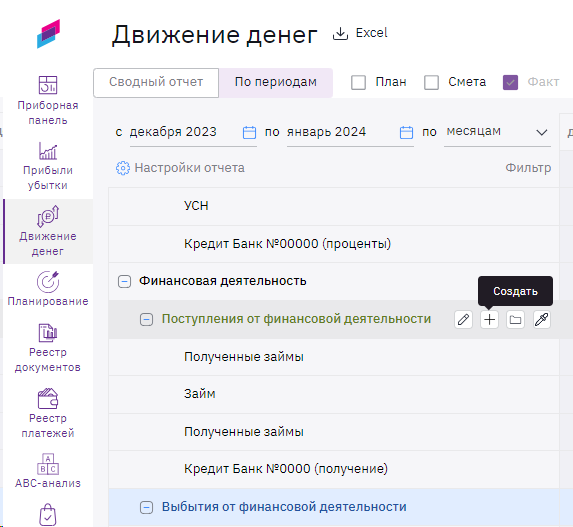Select the По периодам tab
This screenshot has height=527, width=573.
click(x=276, y=83)
